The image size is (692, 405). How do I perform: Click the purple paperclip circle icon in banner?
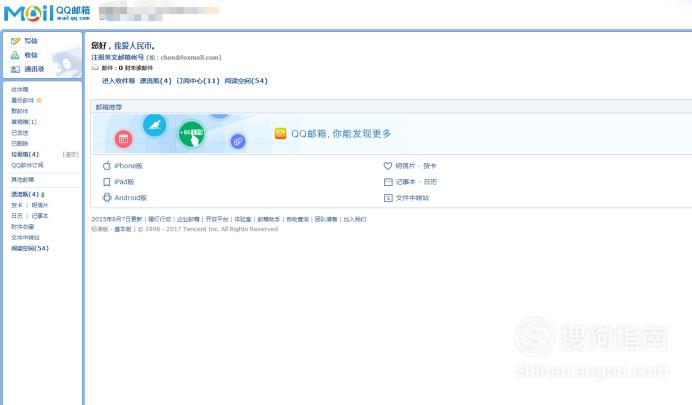click(238, 141)
